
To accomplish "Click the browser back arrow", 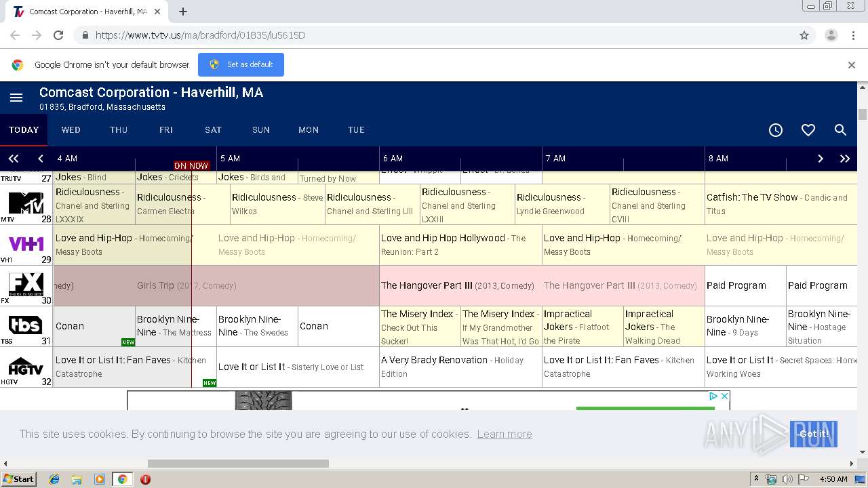I will coord(15,35).
